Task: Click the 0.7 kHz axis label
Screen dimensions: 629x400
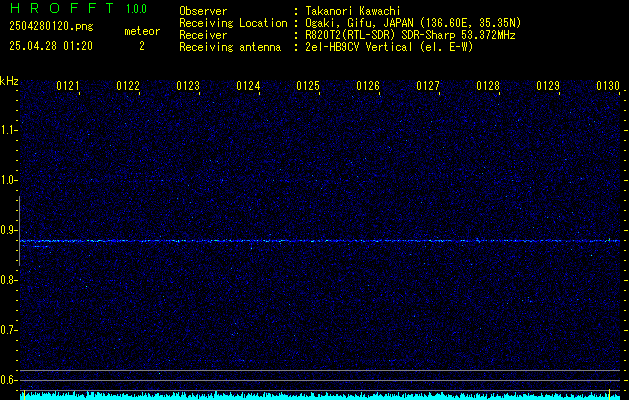Action: point(8,330)
